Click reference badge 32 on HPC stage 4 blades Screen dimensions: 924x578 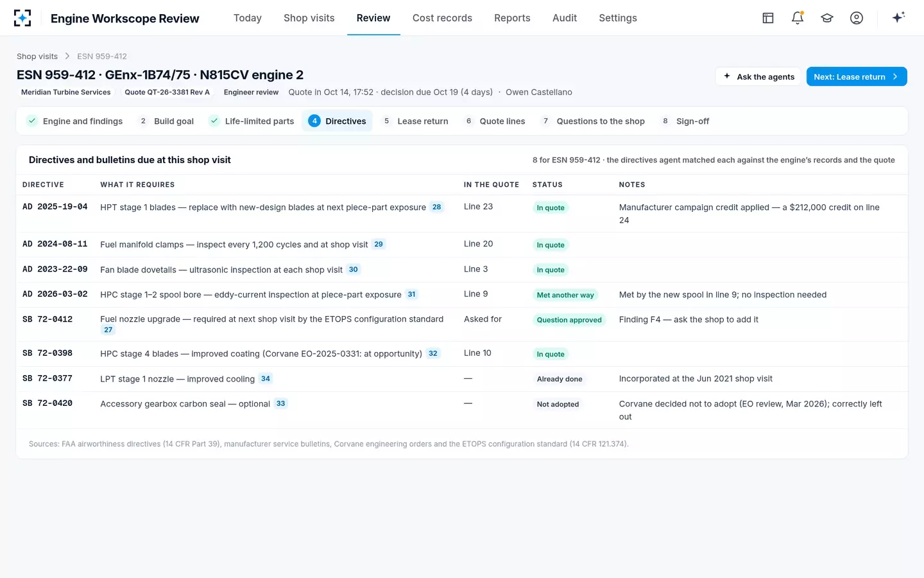433,353
